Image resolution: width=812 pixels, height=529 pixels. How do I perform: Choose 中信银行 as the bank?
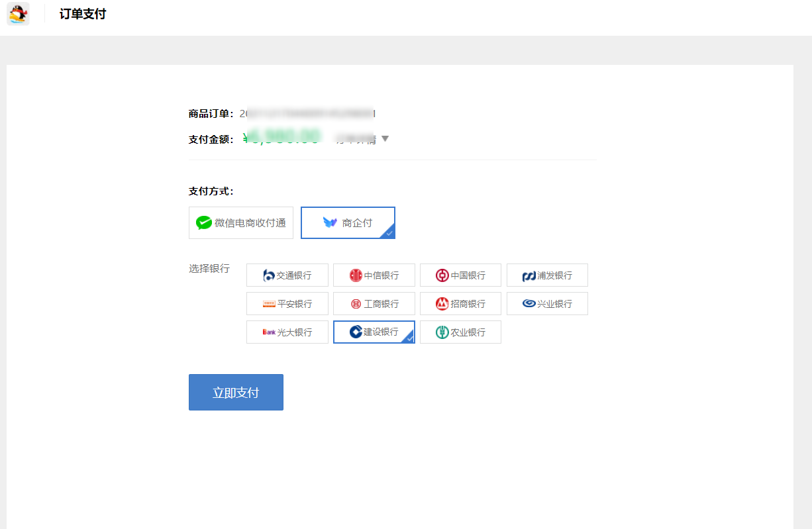(374, 275)
